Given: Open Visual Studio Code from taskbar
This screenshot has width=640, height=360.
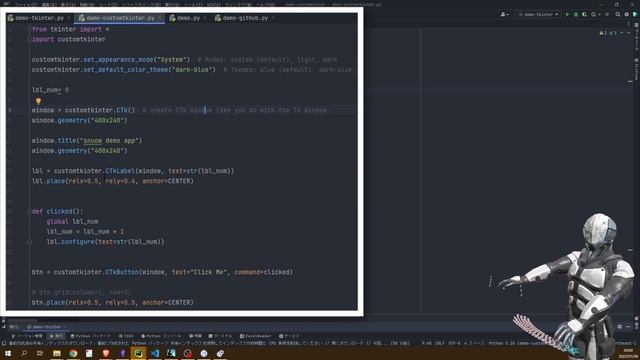Looking at the screenshot, I should point(155,353).
